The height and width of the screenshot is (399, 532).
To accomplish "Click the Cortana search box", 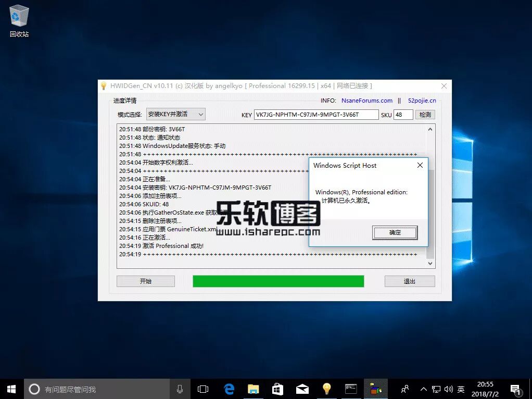I will click(x=97, y=389).
